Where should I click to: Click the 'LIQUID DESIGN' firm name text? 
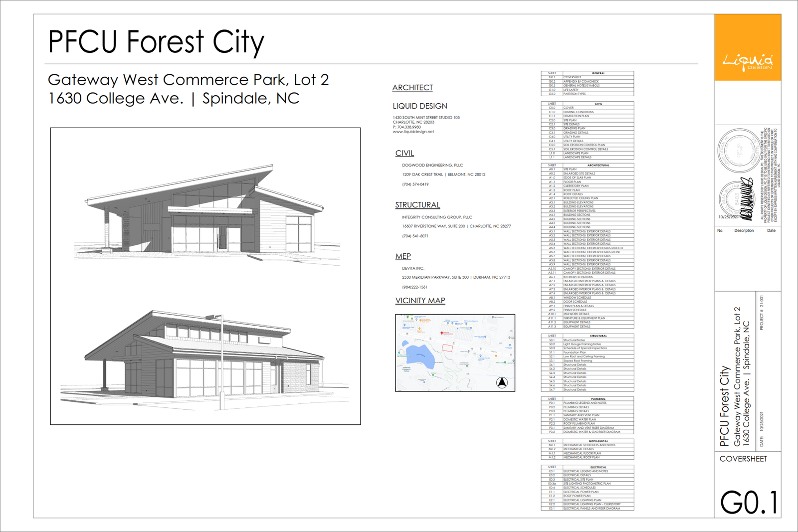(x=420, y=106)
